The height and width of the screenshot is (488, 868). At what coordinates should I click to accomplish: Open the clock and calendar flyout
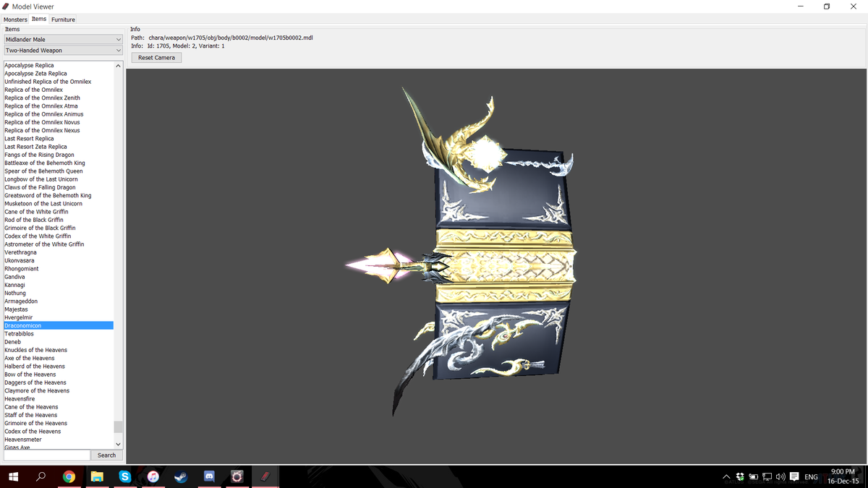[843, 476]
